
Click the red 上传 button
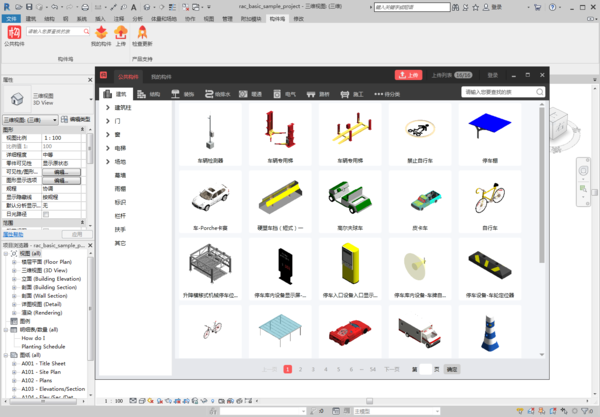(407, 75)
